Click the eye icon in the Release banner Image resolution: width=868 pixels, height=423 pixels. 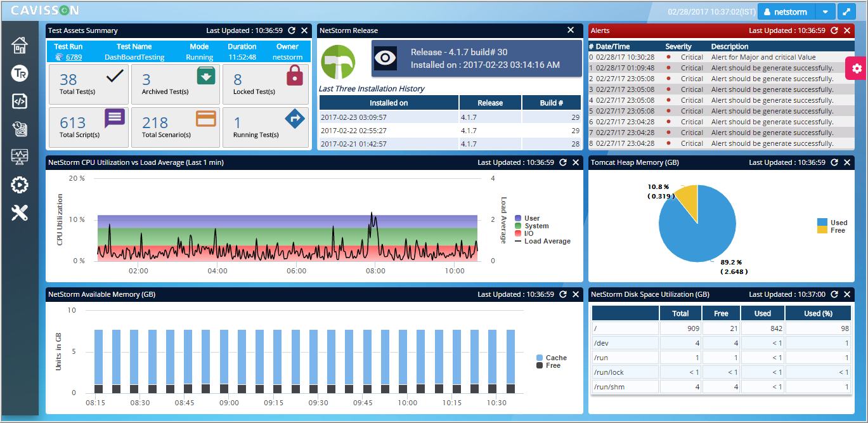(385, 58)
